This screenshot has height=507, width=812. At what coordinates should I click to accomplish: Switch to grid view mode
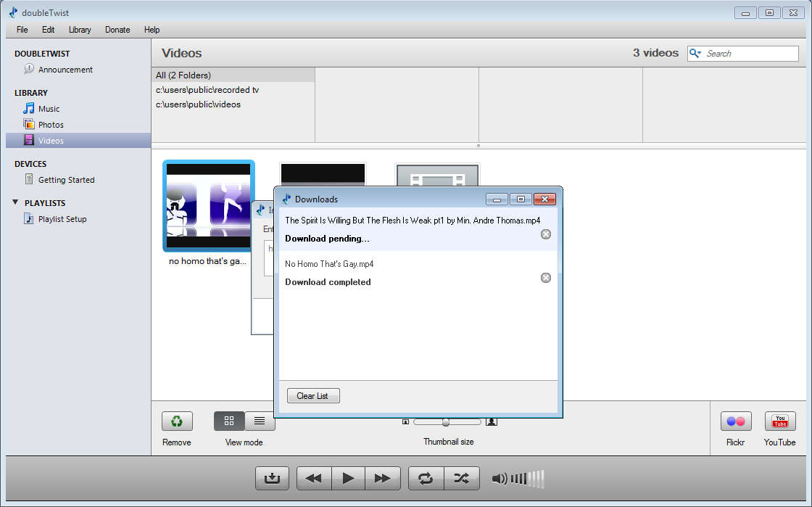pos(229,421)
